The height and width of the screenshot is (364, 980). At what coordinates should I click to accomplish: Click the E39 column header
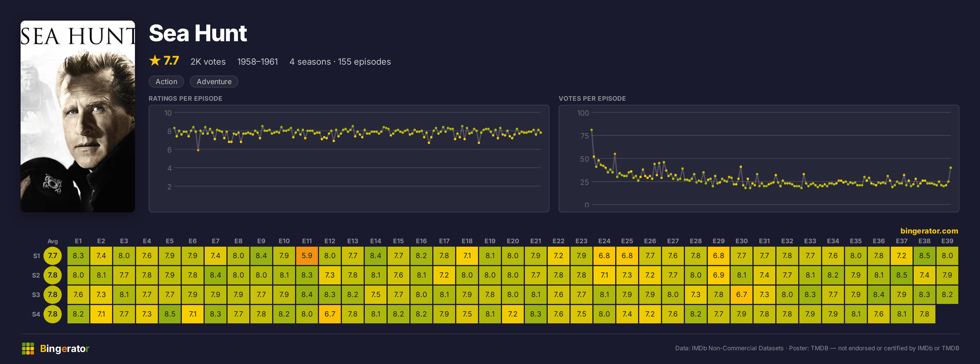(947, 241)
